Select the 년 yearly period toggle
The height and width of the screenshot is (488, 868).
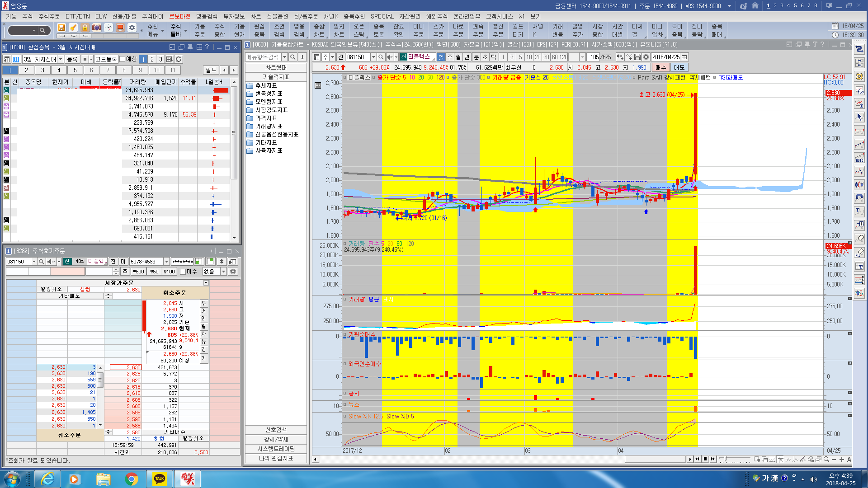pyautogui.click(x=467, y=57)
